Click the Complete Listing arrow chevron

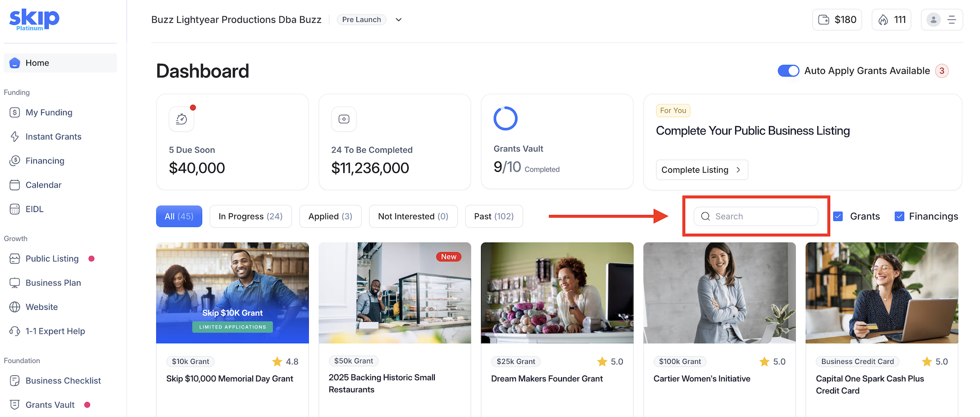pos(738,170)
